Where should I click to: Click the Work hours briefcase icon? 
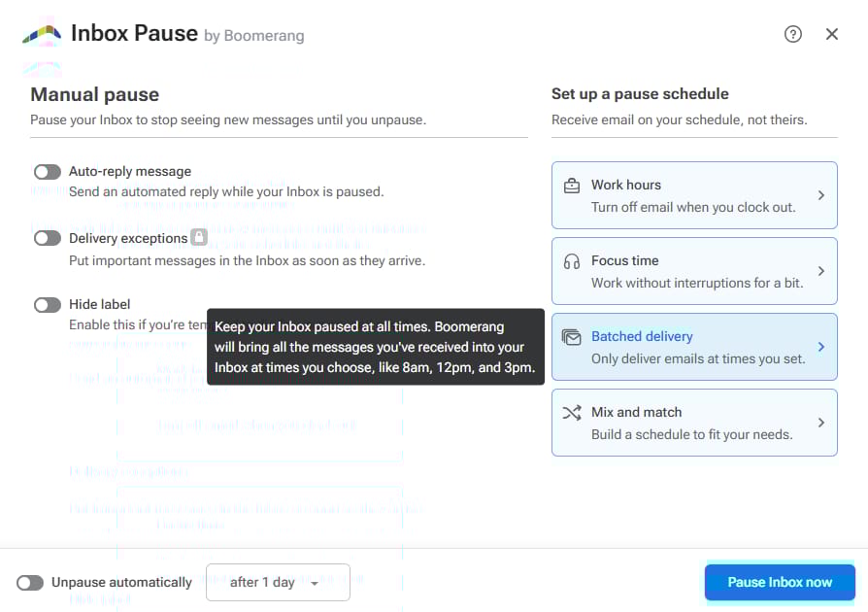point(572,185)
